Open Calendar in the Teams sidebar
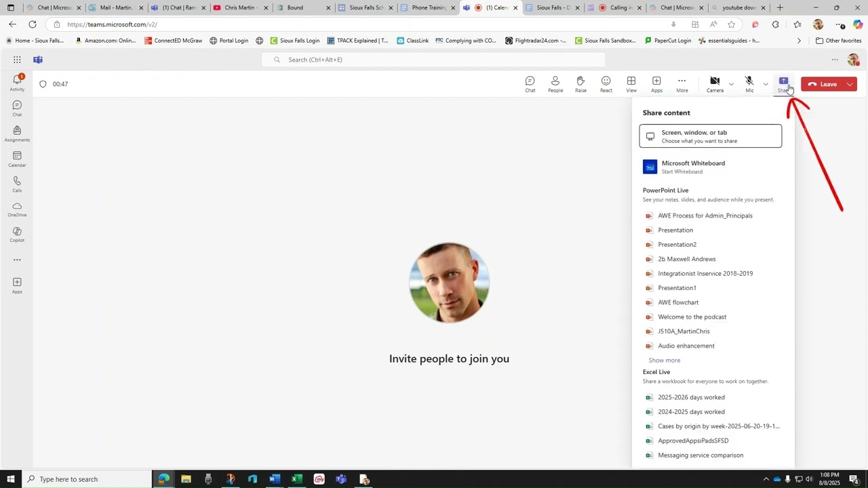 point(17,159)
